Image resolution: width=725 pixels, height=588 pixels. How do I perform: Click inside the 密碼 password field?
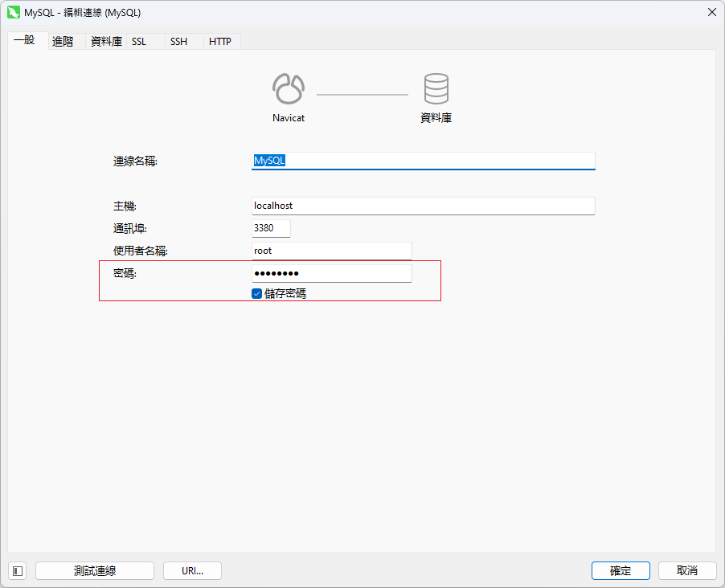pyautogui.click(x=331, y=274)
